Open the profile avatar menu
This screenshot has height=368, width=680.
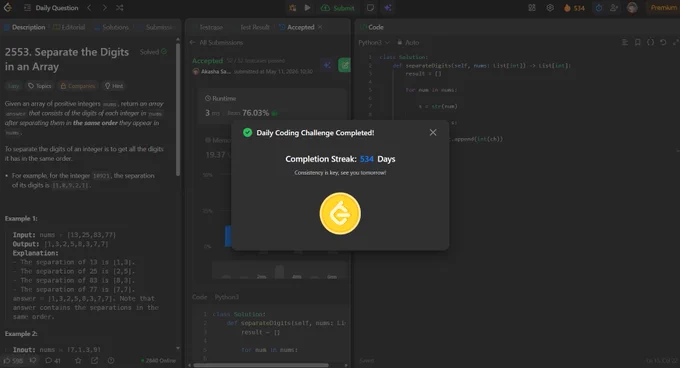(632, 8)
